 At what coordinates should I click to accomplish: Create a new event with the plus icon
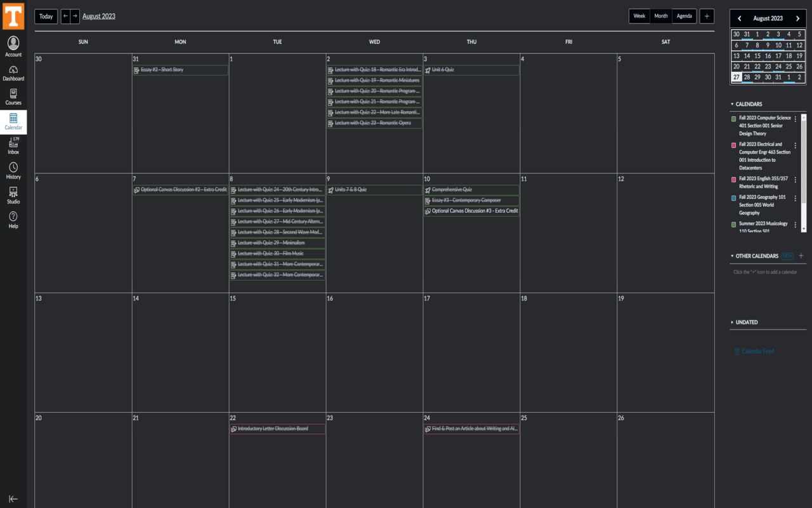(707, 16)
